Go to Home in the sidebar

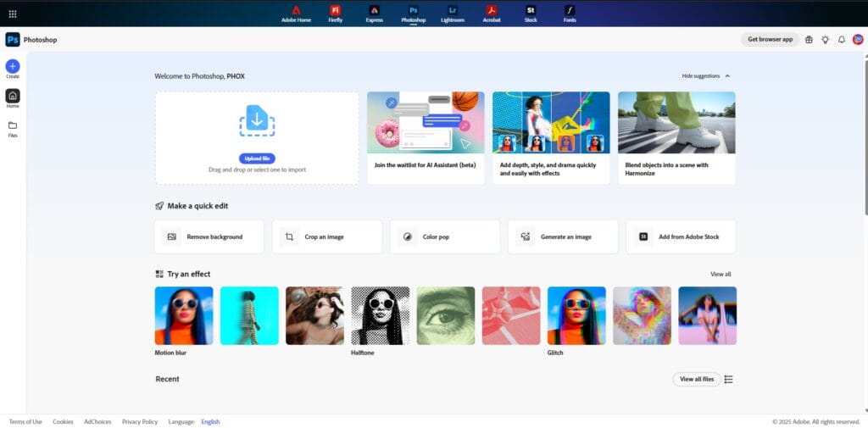13,98
